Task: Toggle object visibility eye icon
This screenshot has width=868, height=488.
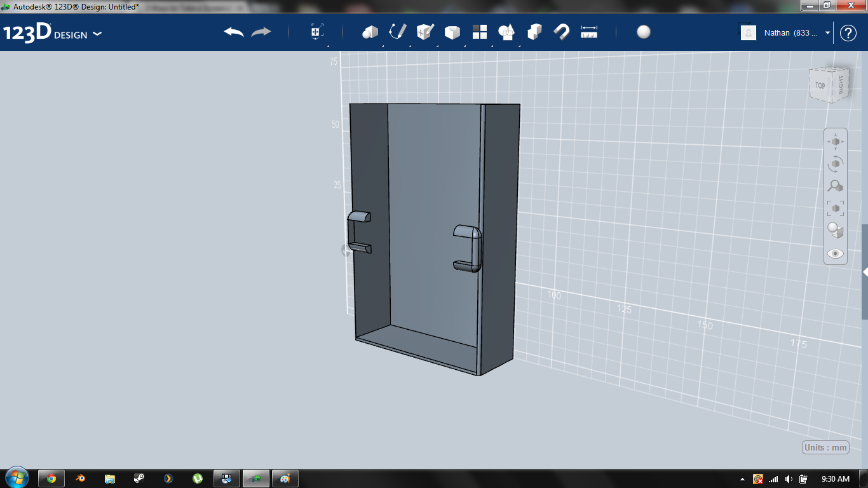Action: click(x=836, y=254)
